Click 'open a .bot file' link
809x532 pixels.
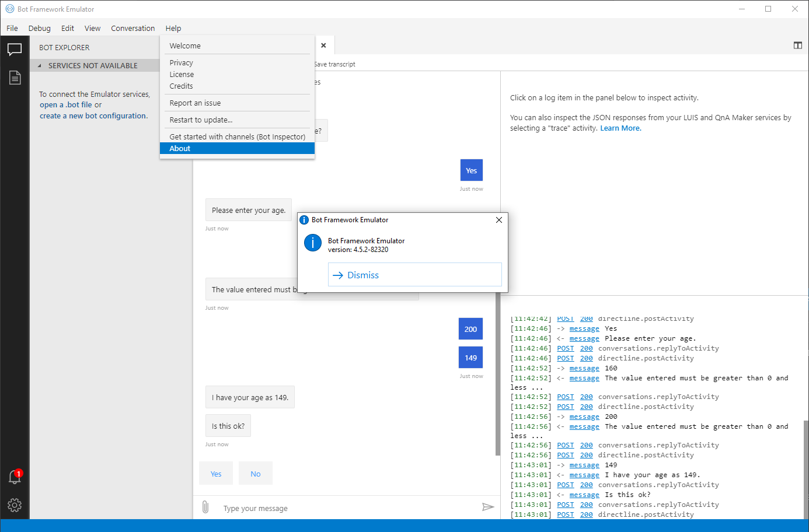(x=66, y=105)
